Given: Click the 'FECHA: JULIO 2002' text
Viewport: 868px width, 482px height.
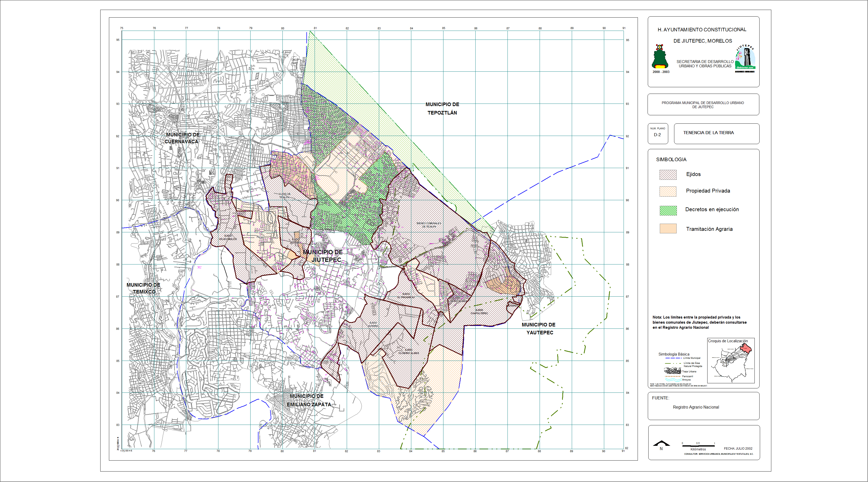Looking at the screenshot, I should (x=738, y=448).
